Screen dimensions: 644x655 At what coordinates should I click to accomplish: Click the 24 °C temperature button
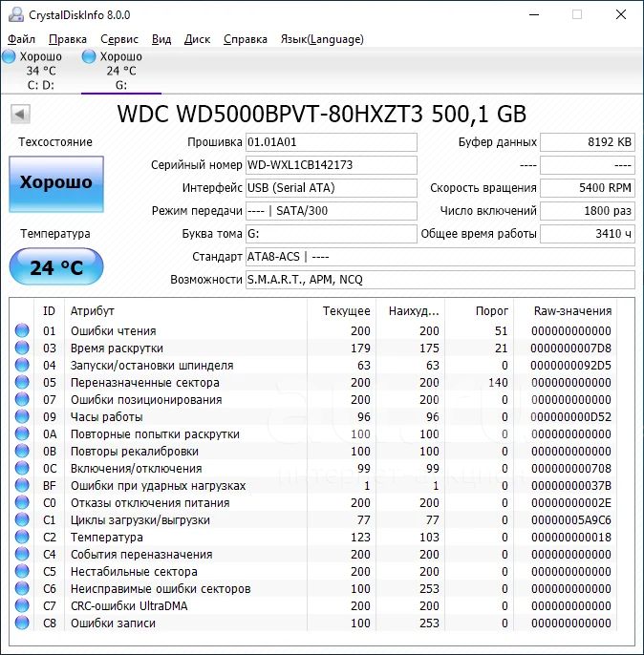tap(56, 266)
